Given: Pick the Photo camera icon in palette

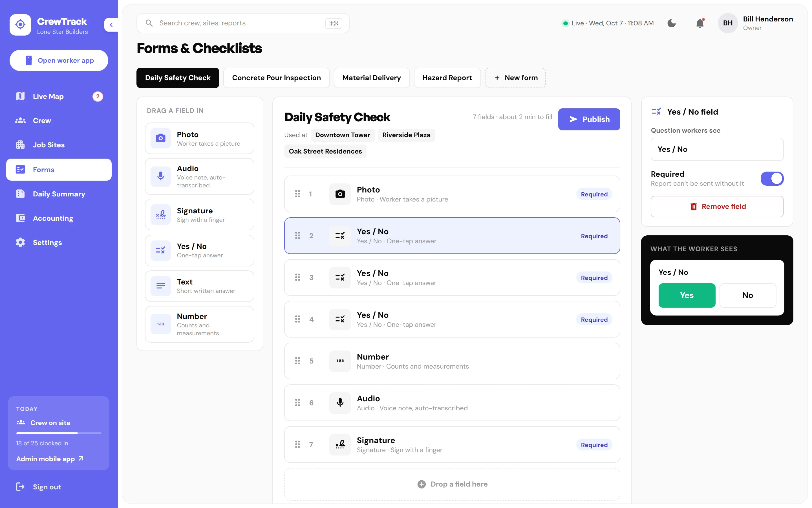Looking at the screenshot, I should point(160,138).
